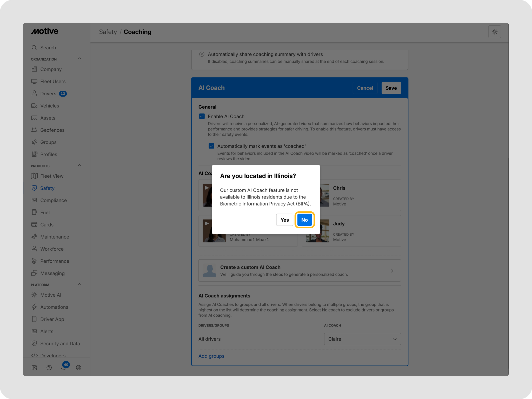Click the Motive AI sparkle icon in sidebar
Screen dimensions: 532x399
pyautogui.click(x=34, y=295)
